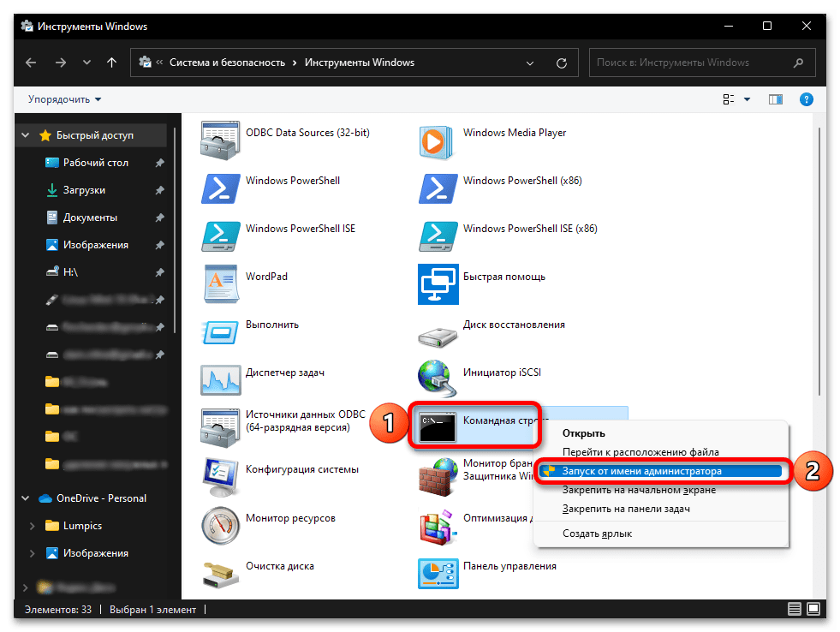Open ODBC Data Sources (32-bit) icon
This screenshot has height=632, width=840.
click(x=220, y=140)
